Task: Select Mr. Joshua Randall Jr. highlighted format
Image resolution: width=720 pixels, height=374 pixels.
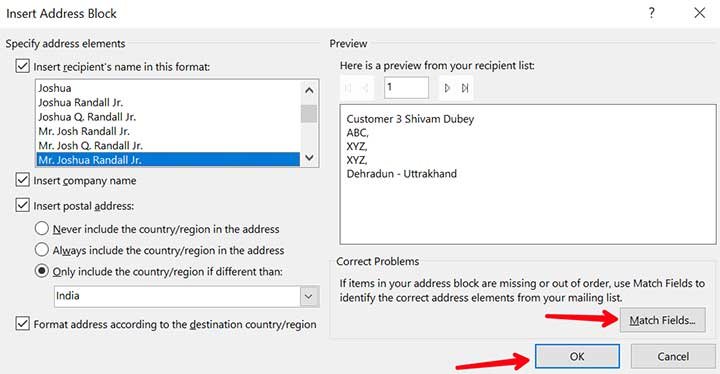Action: [x=168, y=159]
